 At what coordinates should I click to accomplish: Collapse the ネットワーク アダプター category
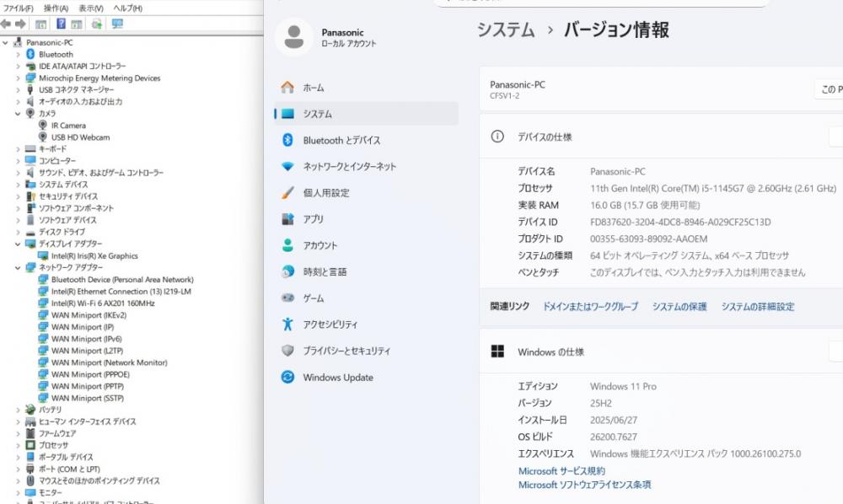pos(18,267)
